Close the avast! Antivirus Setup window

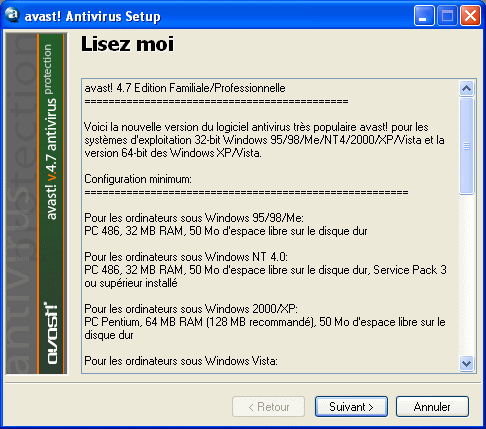[x=470, y=16]
